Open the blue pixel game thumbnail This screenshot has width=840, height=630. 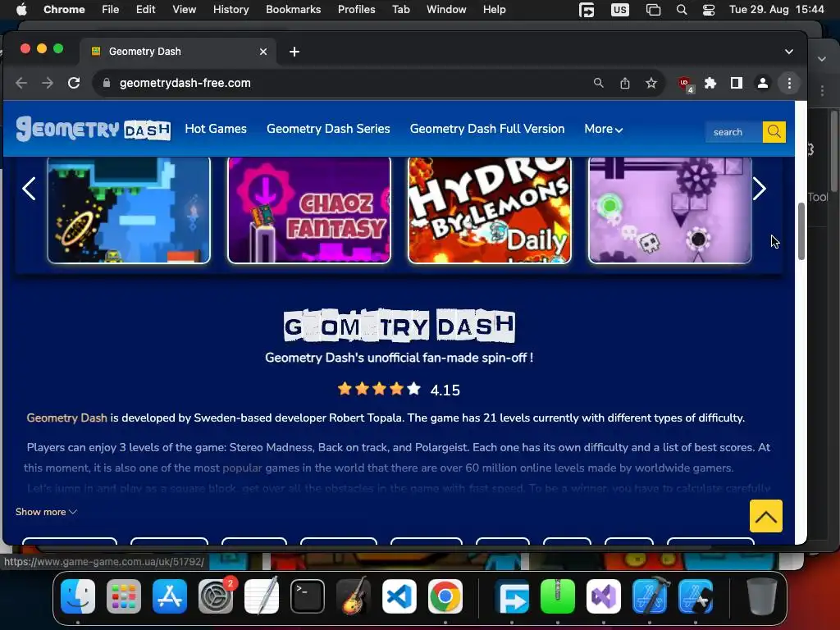pyautogui.click(x=129, y=209)
